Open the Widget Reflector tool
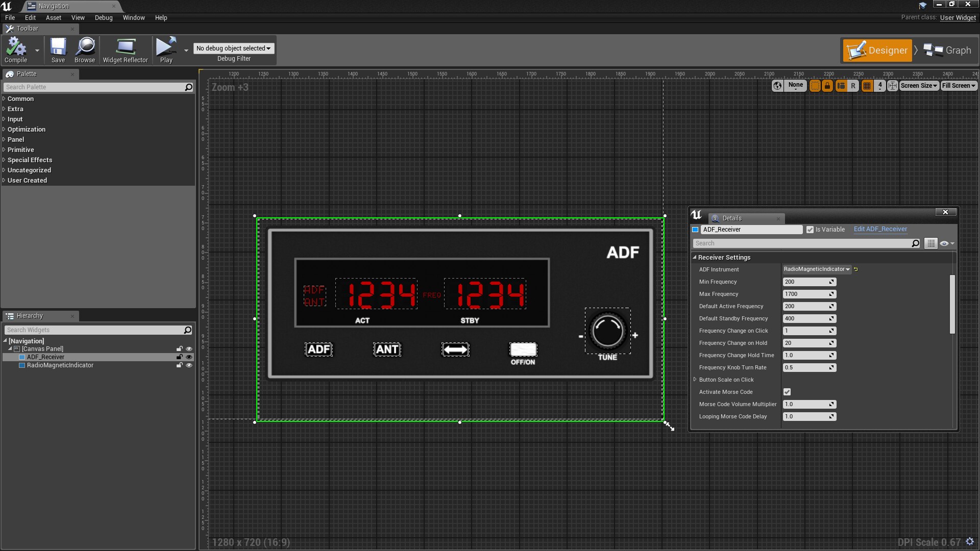 pyautogui.click(x=126, y=49)
